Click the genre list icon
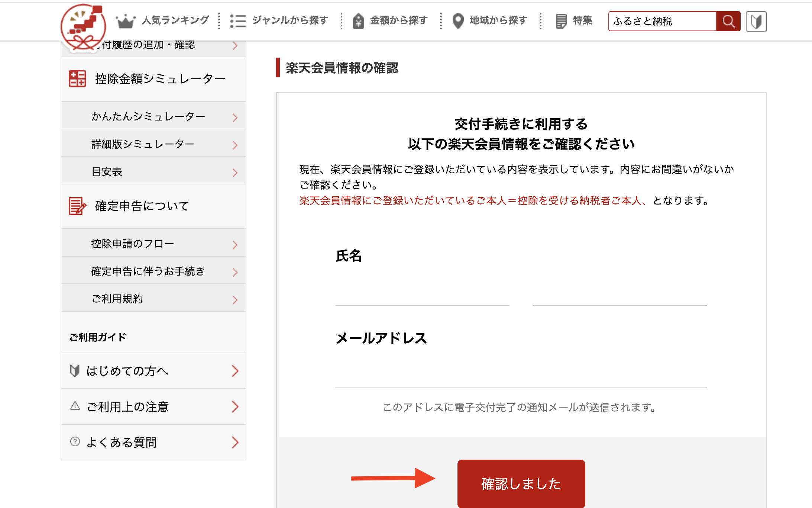The image size is (812, 508). (238, 21)
